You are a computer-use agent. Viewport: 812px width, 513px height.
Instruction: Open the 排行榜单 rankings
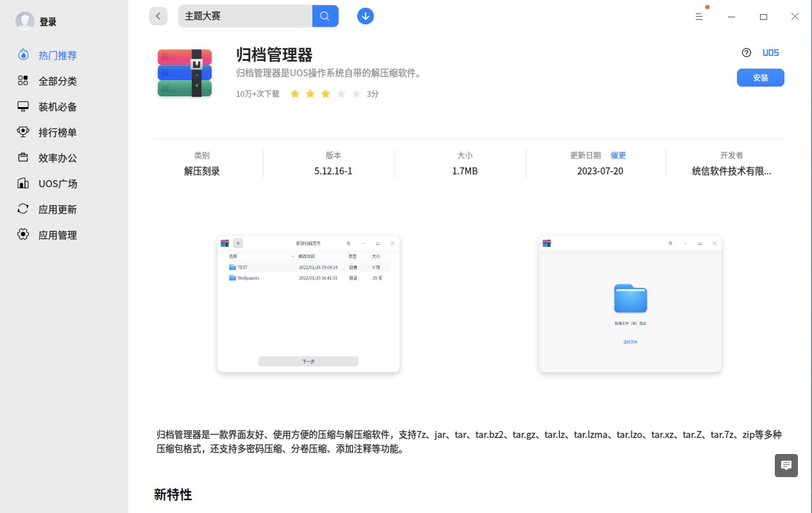click(57, 132)
